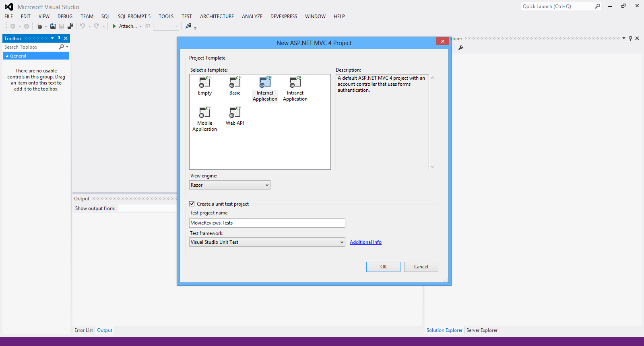This screenshot has width=644, height=346.
Task: Click the Search Toolbox input field
Action: pyautogui.click(x=31, y=47)
